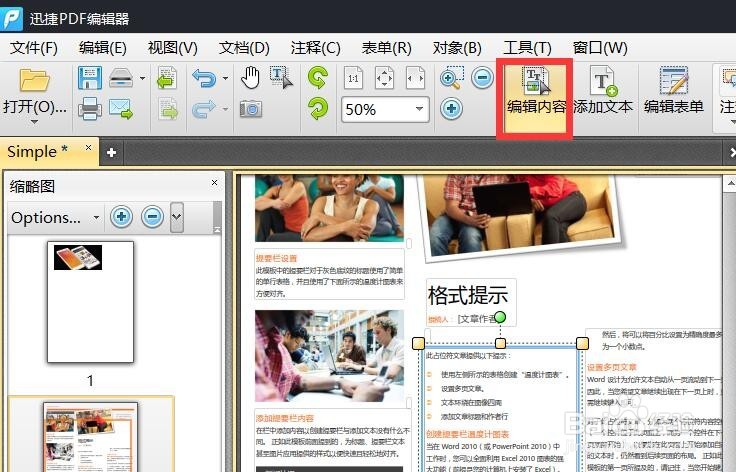Click the smiling woman photo
Viewport: 736px width, 472px height.
tap(329, 208)
